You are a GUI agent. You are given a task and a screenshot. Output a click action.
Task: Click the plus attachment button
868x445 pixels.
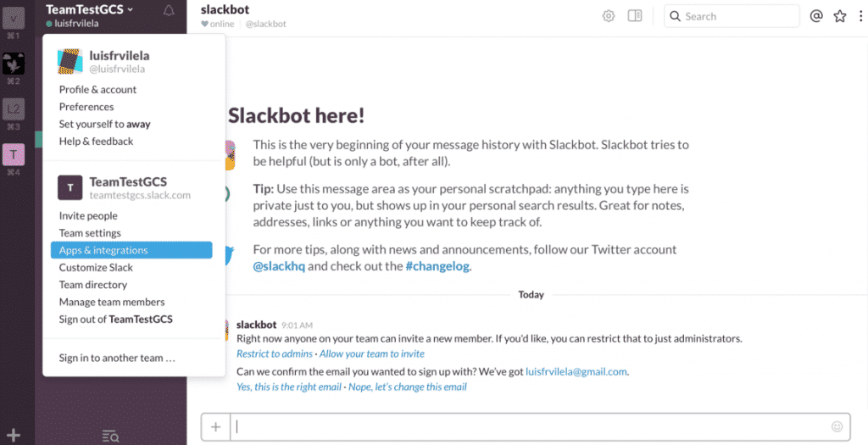pyautogui.click(x=216, y=426)
